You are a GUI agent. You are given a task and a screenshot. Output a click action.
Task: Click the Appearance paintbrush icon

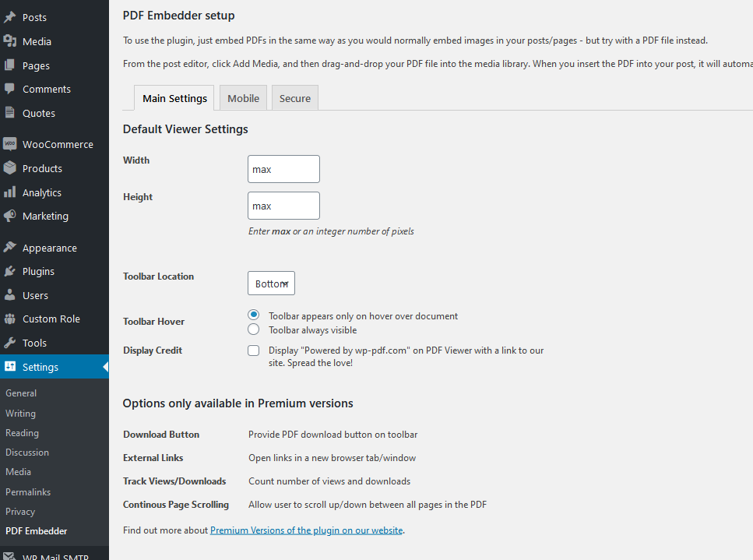[9, 248]
